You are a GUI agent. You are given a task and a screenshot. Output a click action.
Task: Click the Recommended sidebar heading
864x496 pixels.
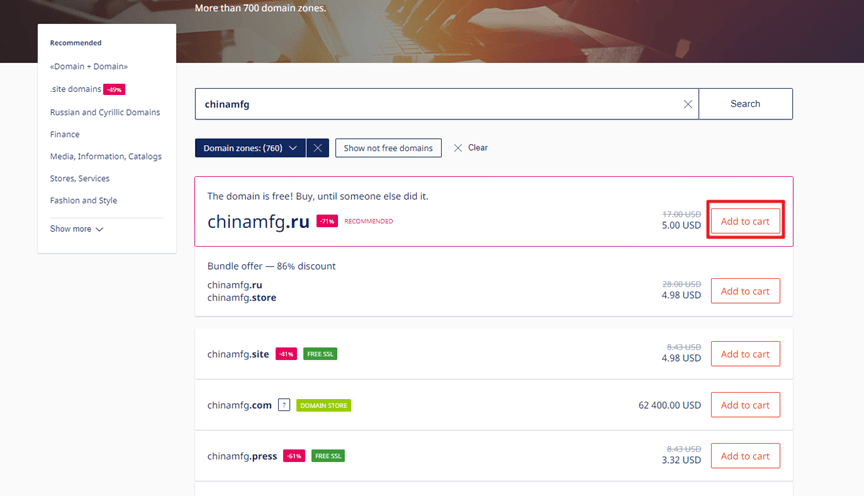[x=75, y=42]
